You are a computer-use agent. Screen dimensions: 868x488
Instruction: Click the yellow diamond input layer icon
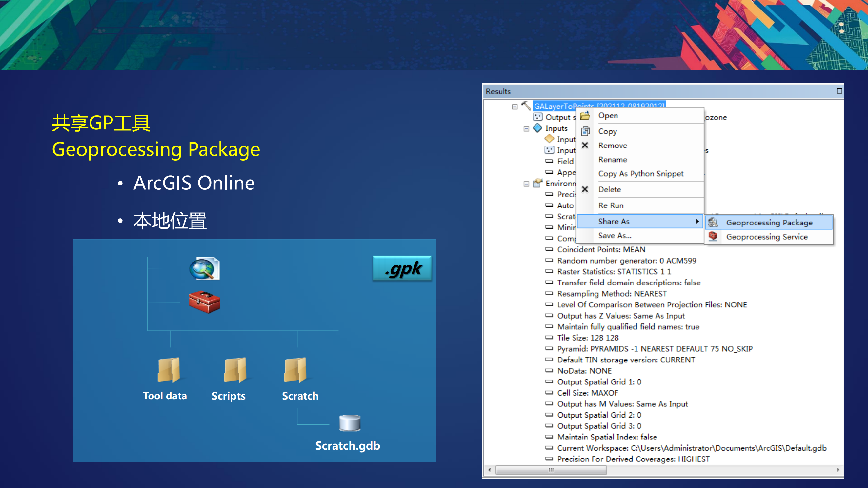pos(549,139)
